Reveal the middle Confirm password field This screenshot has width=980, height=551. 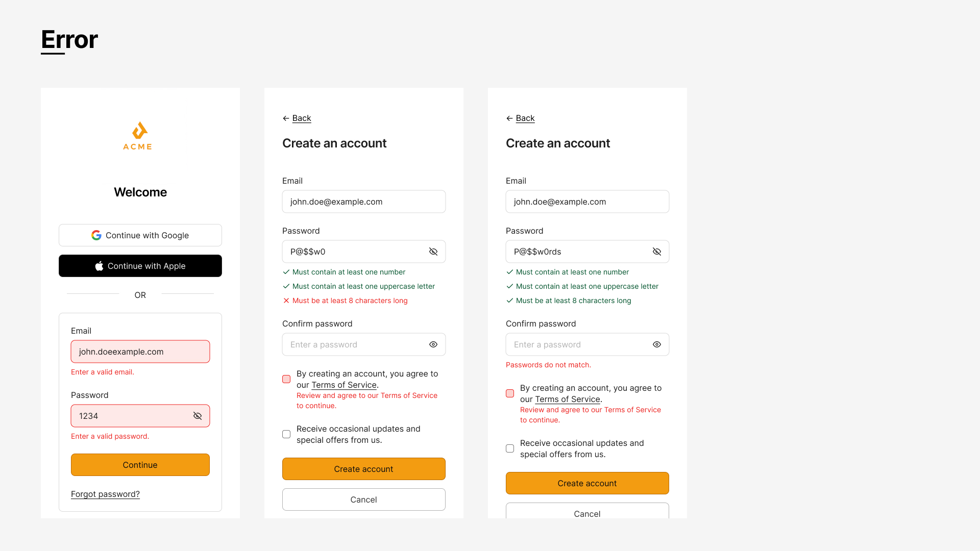[x=433, y=344]
